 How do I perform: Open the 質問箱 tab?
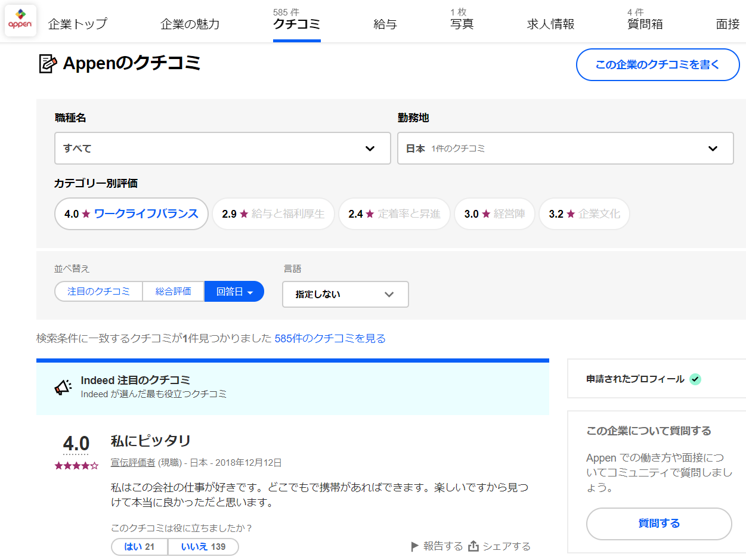645,24
